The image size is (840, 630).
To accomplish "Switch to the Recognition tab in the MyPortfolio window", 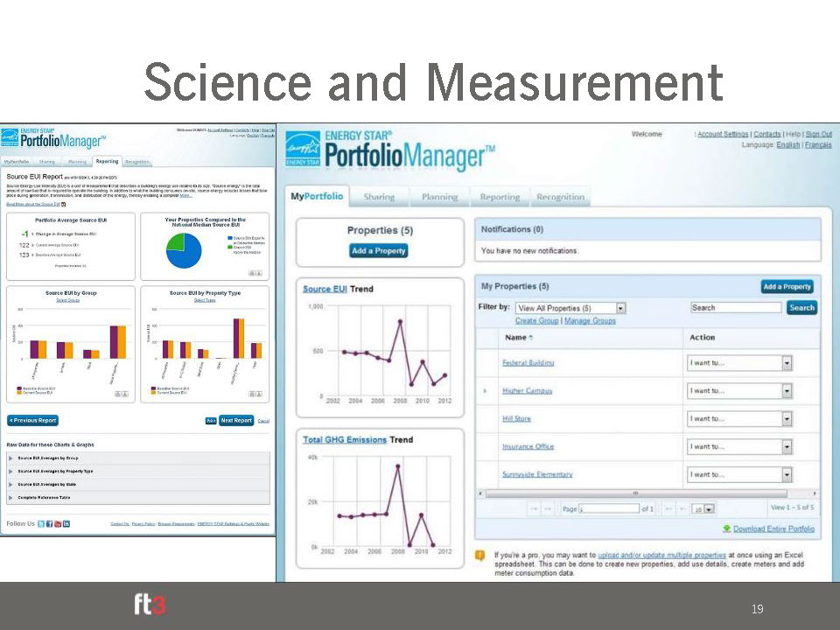I will (x=560, y=197).
